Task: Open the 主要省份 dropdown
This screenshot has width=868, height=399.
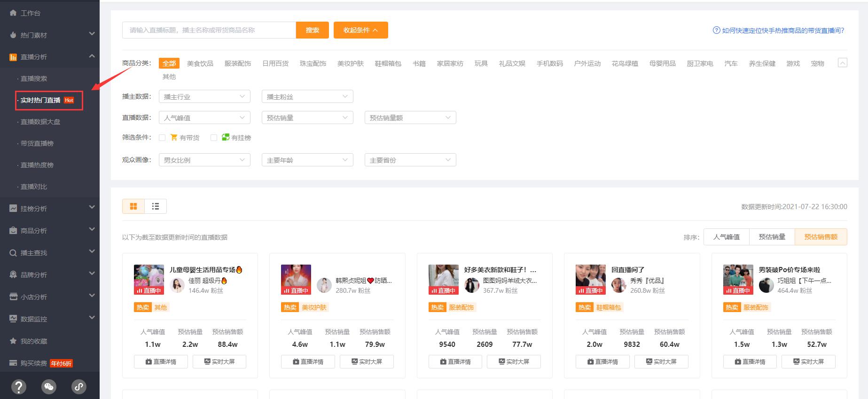Action: [x=410, y=160]
